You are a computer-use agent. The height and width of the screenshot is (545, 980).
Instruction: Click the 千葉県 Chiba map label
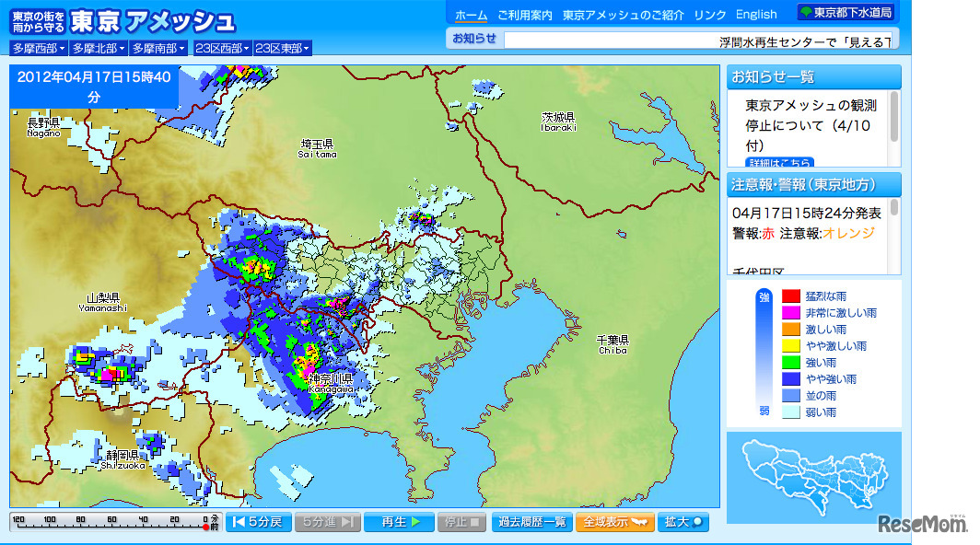(x=612, y=344)
